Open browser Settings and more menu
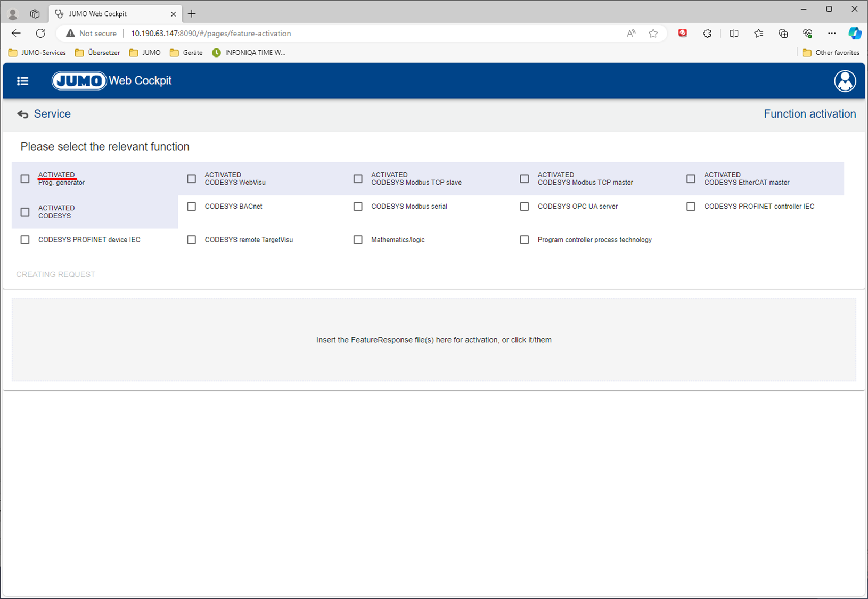The height and width of the screenshot is (599, 868). click(x=831, y=34)
